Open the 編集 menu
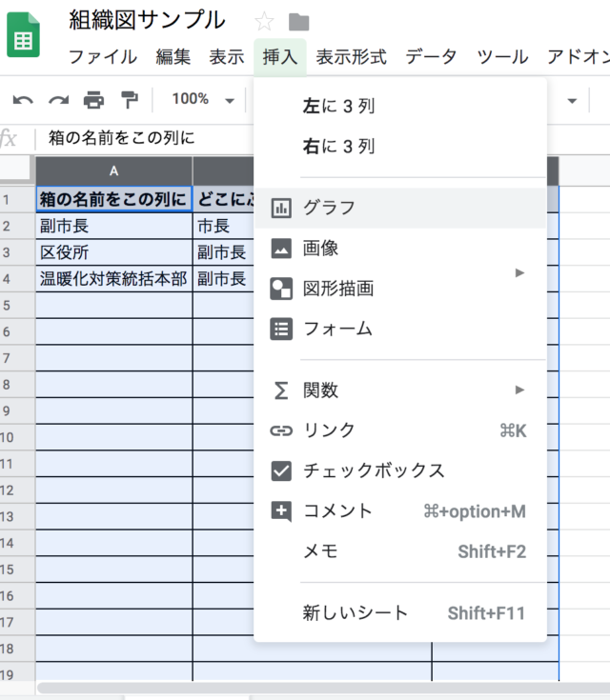The height and width of the screenshot is (700, 610). click(x=173, y=57)
